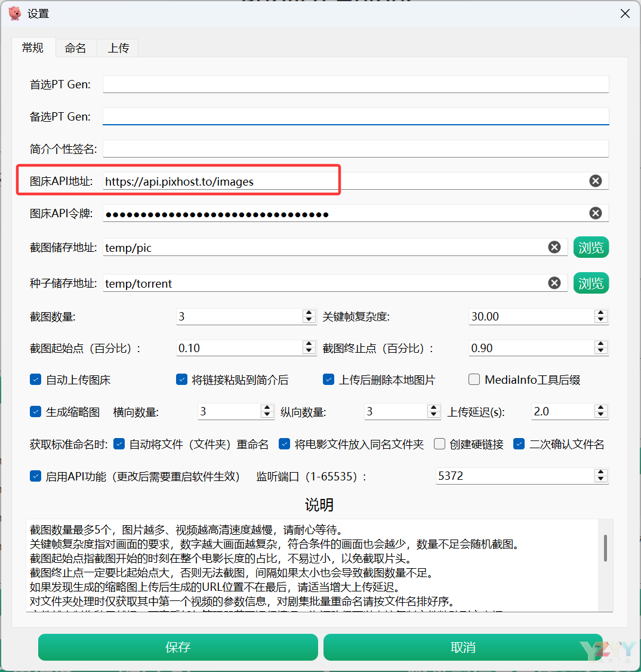Clear the 种子储存地址 field with its X icon

pyautogui.click(x=554, y=283)
